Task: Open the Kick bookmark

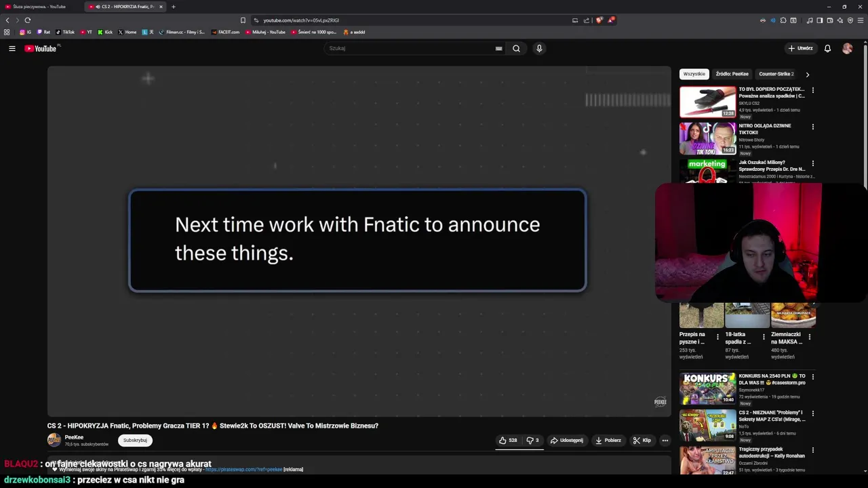Action: coord(105,32)
